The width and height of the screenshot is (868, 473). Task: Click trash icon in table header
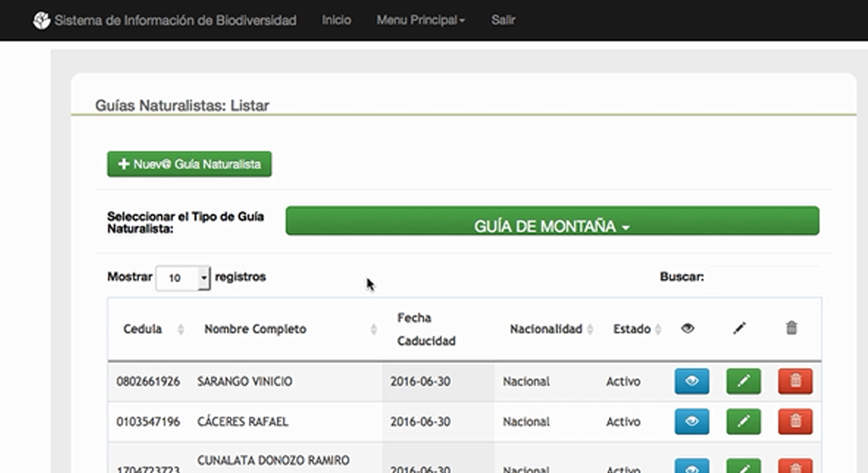(x=791, y=329)
